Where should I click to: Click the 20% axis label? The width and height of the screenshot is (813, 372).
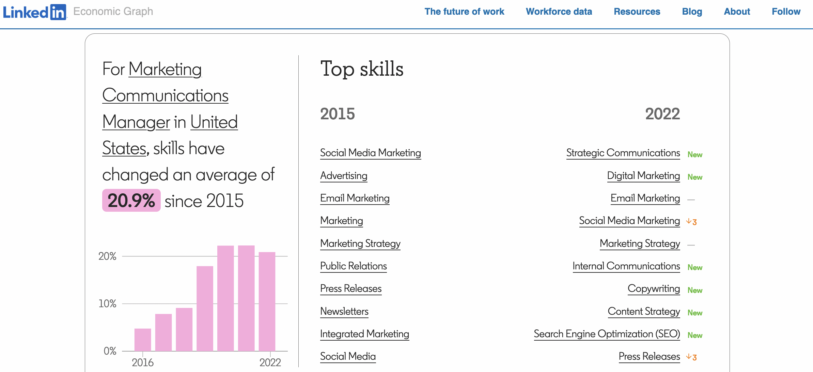coord(107,256)
